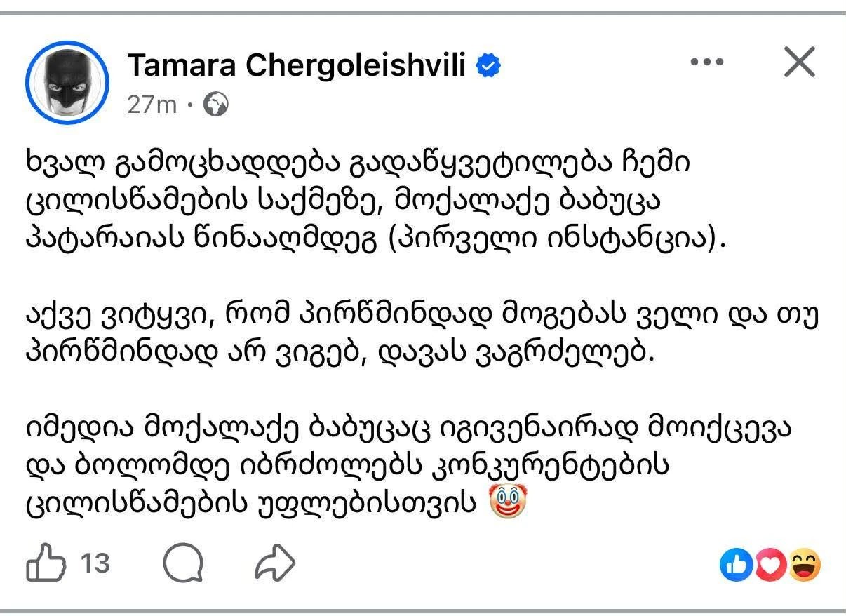This screenshot has width=846, height=616.
Task: Open the three-dots post options menu
Action: coord(706,62)
